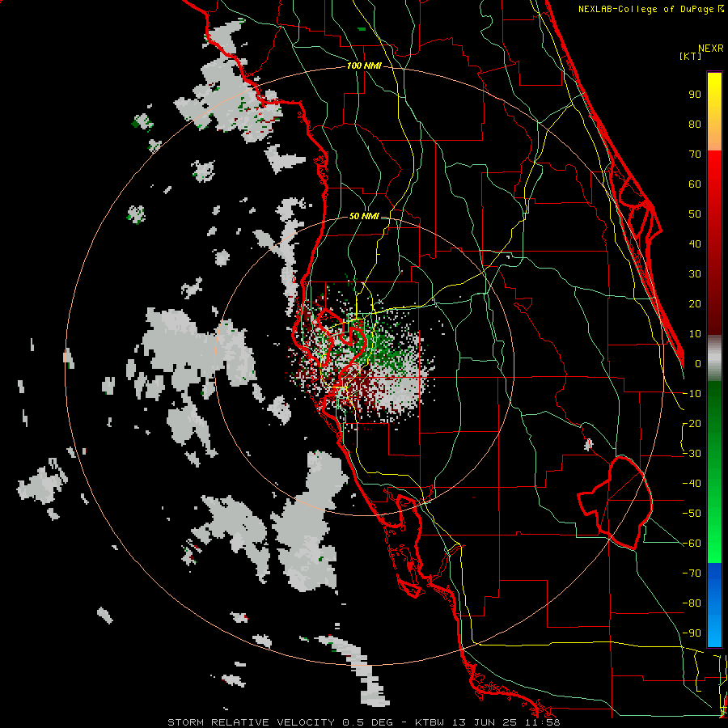The width and height of the screenshot is (728, 728).
Task: Click the -30 value on velocity scale
Action: [692, 454]
